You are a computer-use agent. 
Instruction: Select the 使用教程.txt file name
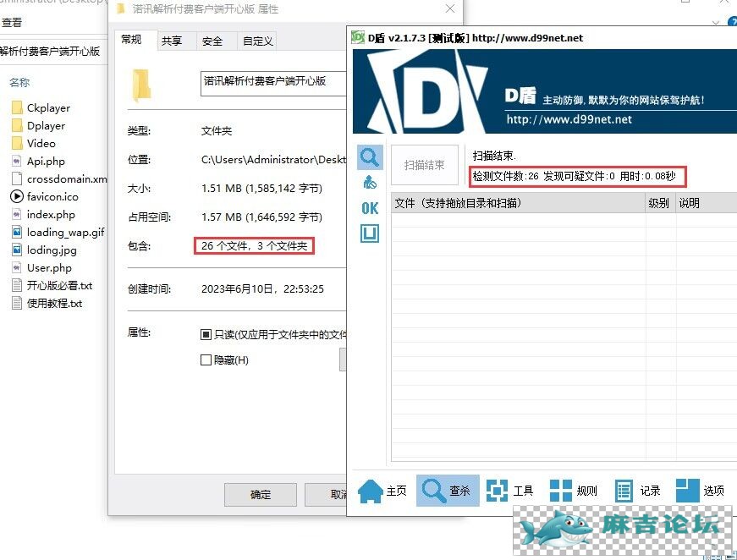point(54,303)
